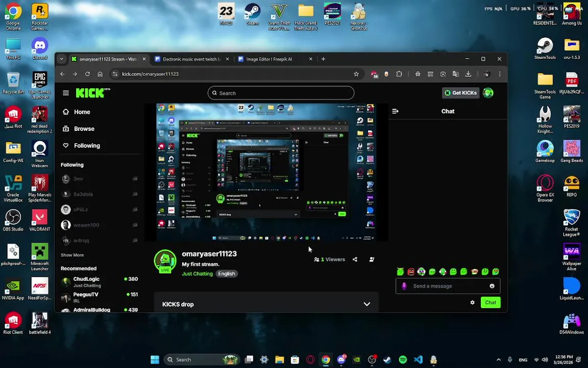Switch to Image Editor Freepik AI tab
The width and height of the screenshot is (588, 368).
pyautogui.click(x=275, y=59)
